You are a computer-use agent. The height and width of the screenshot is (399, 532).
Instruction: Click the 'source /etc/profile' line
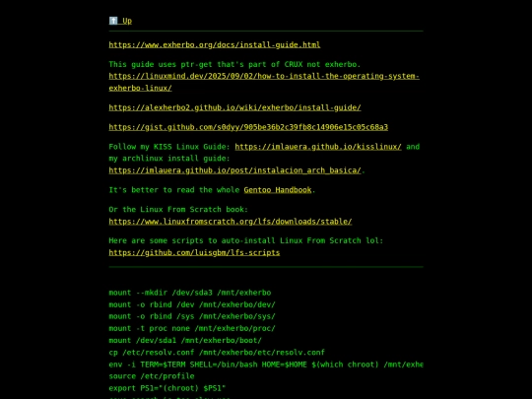pos(152,376)
